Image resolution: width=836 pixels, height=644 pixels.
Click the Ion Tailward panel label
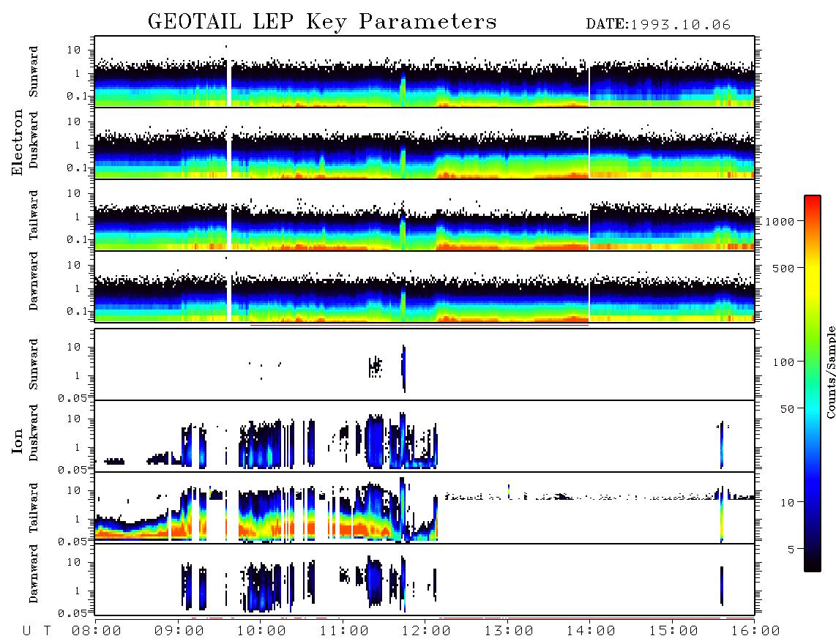(x=34, y=508)
